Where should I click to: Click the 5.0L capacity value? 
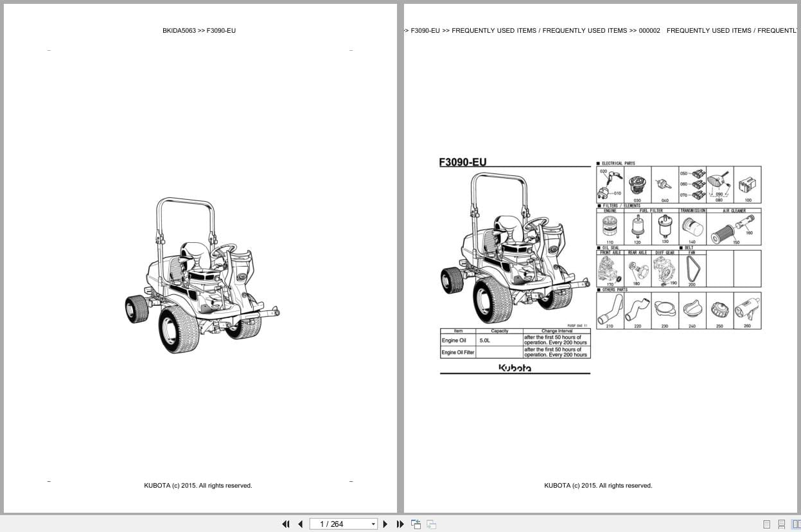(484, 341)
